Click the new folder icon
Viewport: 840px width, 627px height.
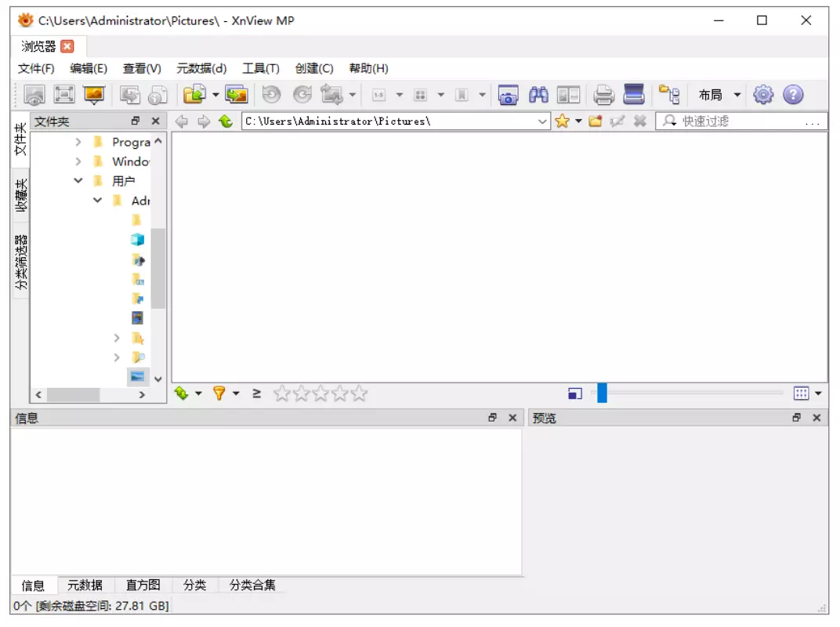(596, 121)
